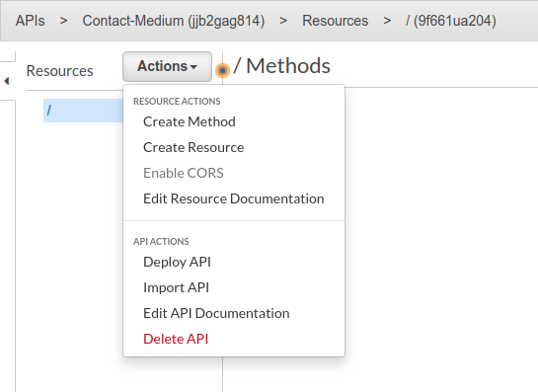
Task: Open the Actions dropdown button
Action: coord(167,66)
